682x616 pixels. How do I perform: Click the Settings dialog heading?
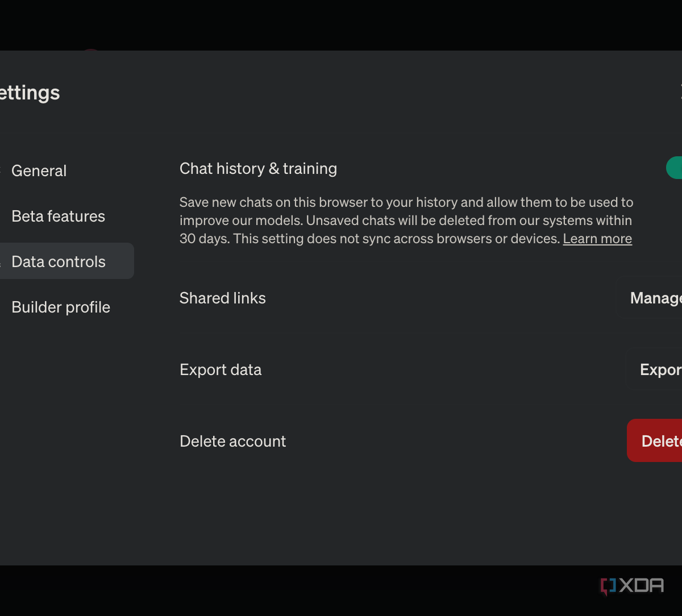30,93
